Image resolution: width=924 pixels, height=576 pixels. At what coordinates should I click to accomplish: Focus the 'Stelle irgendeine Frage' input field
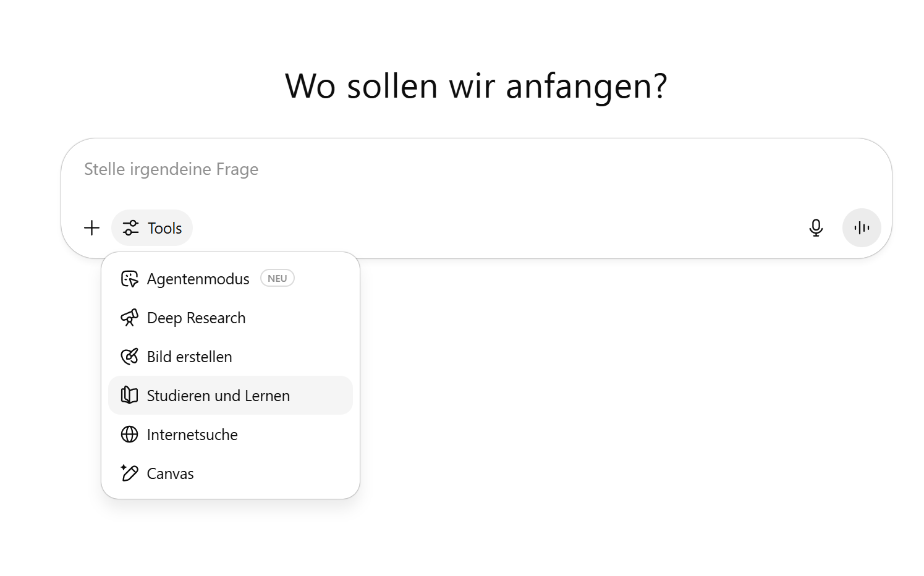(476, 169)
